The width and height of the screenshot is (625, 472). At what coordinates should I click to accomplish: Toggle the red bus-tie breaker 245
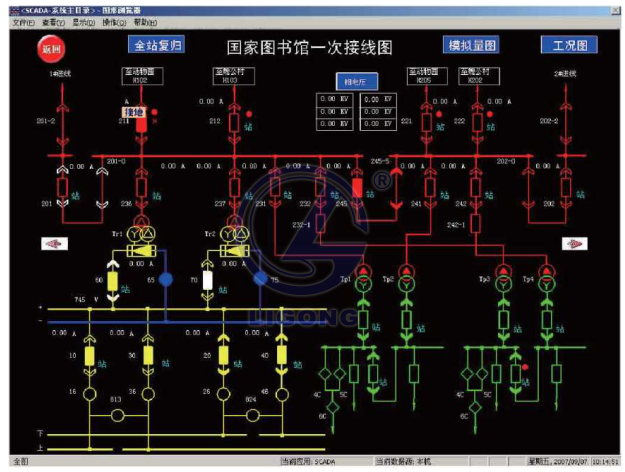tap(357, 185)
